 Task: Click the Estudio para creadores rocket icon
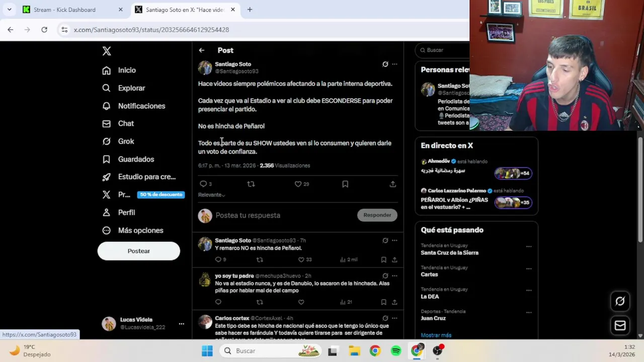[x=106, y=177]
